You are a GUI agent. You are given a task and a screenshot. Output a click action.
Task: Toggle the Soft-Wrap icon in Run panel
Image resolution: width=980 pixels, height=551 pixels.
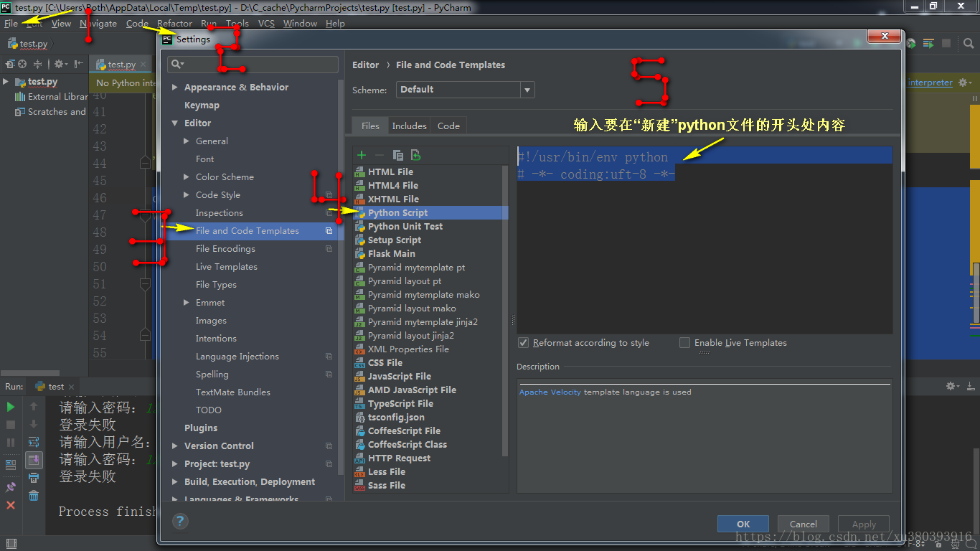click(34, 442)
